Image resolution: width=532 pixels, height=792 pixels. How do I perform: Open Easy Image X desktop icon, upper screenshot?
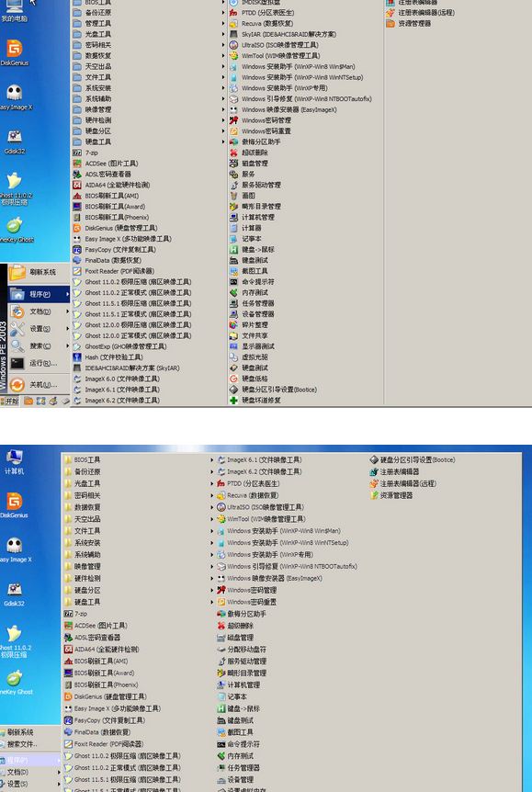click(x=14, y=97)
